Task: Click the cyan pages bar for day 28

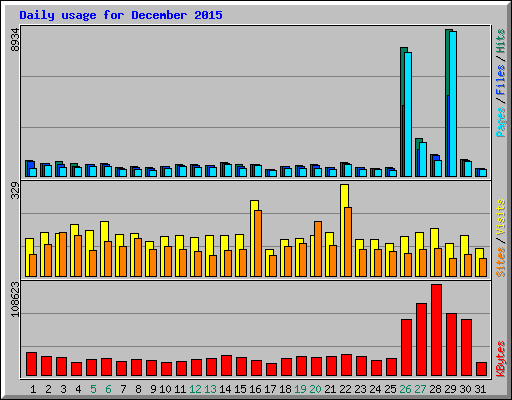Action: click(x=438, y=168)
